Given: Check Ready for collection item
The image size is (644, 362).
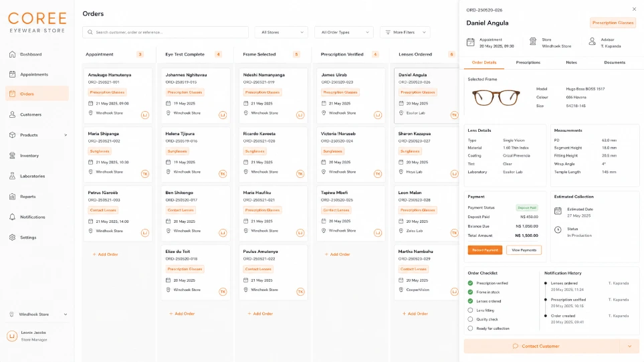Looking at the screenshot, I should click(470, 329).
